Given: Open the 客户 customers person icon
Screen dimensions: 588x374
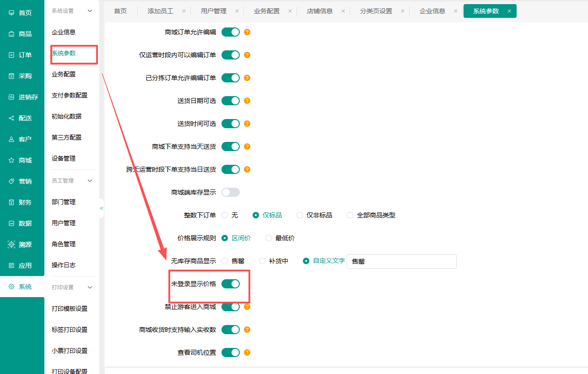Looking at the screenshot, I should 11,139.
